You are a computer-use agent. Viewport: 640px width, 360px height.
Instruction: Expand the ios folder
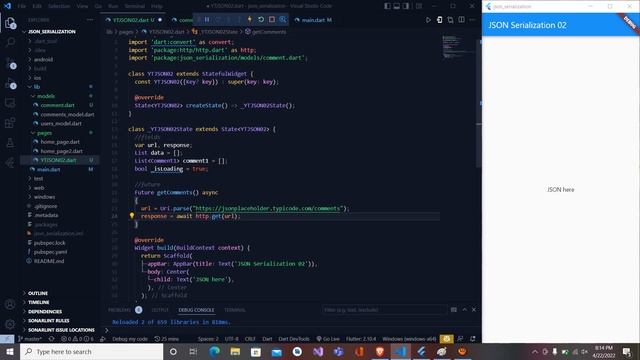38,78
